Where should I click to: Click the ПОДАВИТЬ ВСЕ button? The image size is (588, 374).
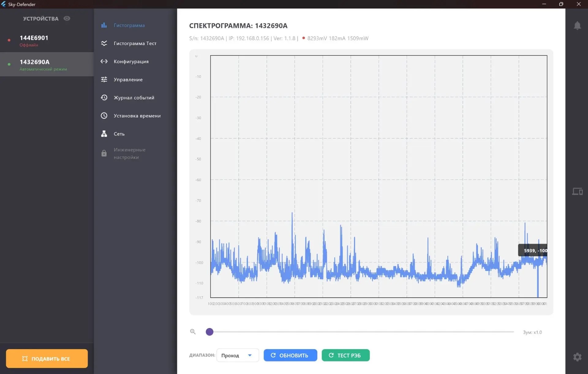coord(47,358)
